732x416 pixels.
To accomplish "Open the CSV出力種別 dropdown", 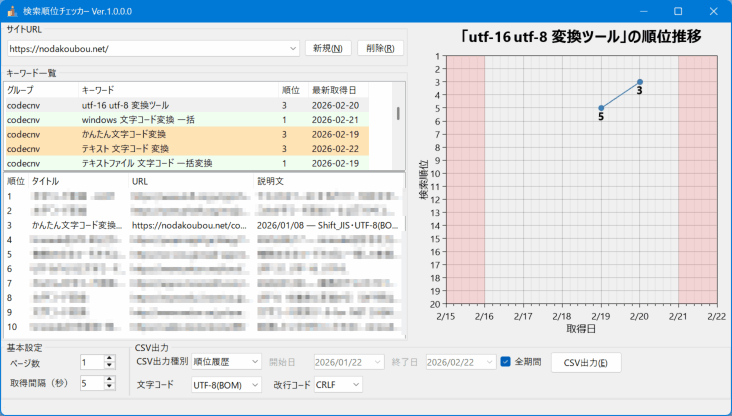I will pos(255,362).
